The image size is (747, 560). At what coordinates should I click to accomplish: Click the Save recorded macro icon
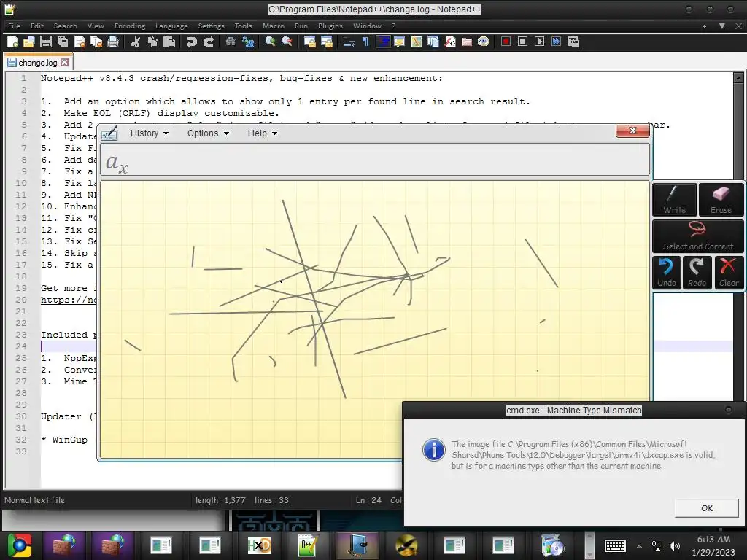[x=573, y=42]
